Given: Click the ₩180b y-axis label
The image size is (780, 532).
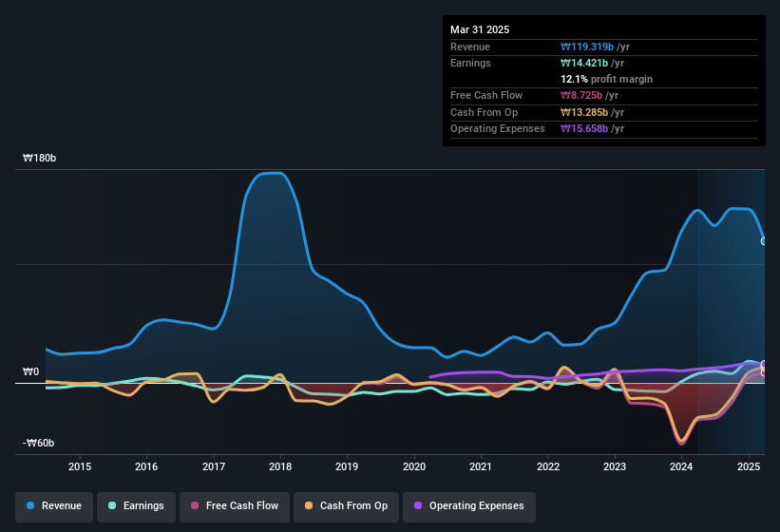Looking at the screenshot, I should [39, 158].
